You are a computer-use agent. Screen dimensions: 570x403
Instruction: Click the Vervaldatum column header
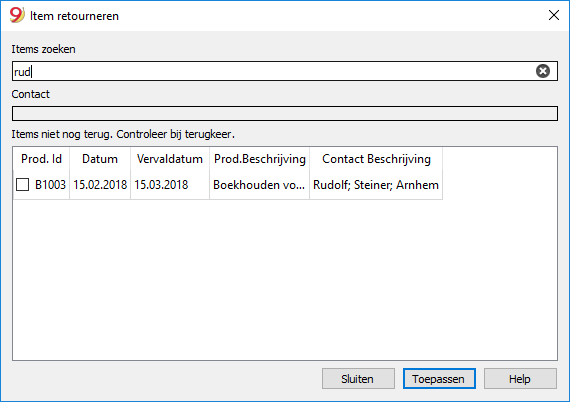click(x=170, y=159)
